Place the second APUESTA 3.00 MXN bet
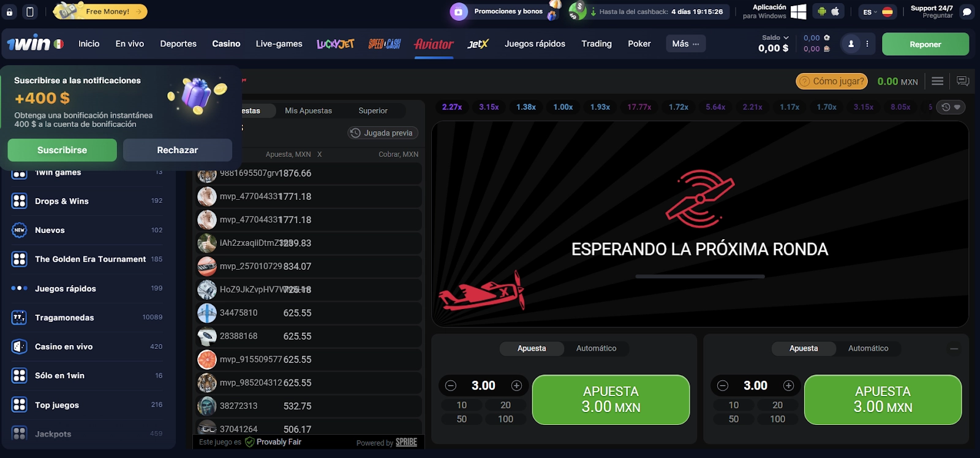 pyautogui.click(x=883, y=400)
